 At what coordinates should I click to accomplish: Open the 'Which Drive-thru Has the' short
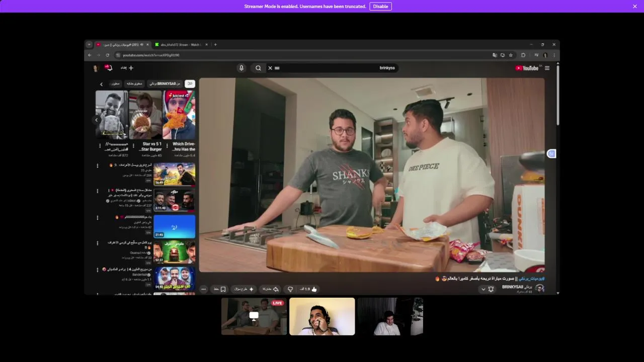179,115
